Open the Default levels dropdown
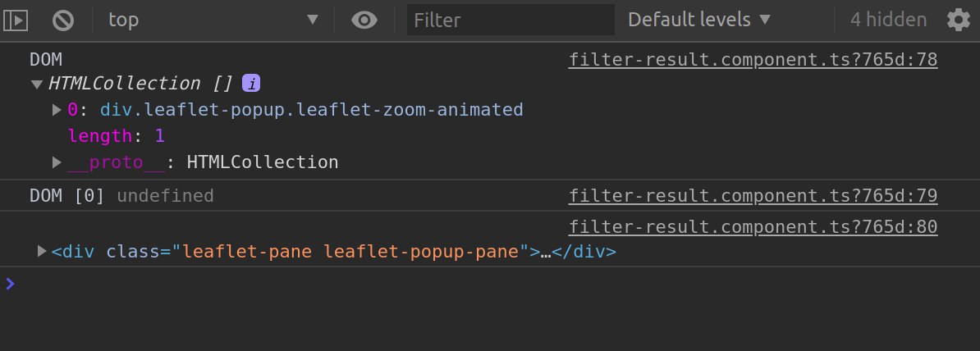 tap(699, 20)
